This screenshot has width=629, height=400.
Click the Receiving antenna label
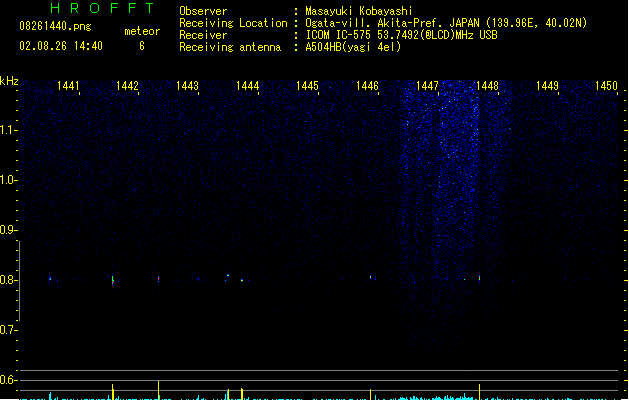click(230, 47)
